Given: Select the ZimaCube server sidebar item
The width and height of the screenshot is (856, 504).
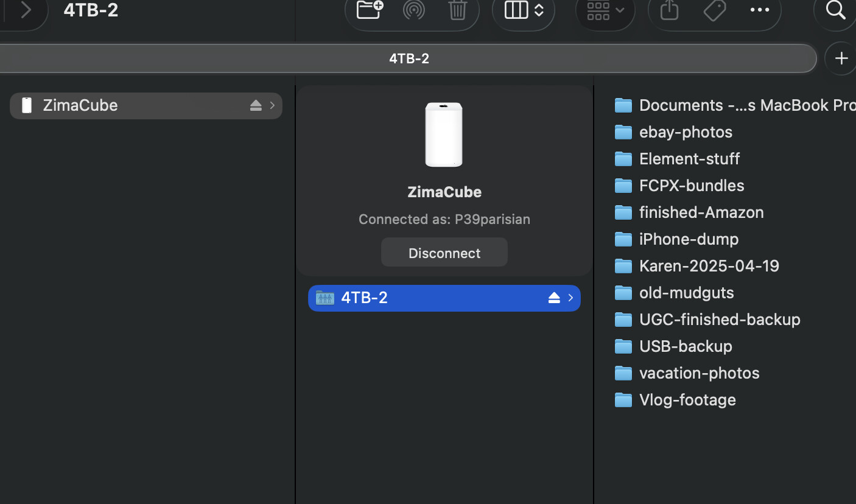Looking at the screenshot, I should click(80, 105).
